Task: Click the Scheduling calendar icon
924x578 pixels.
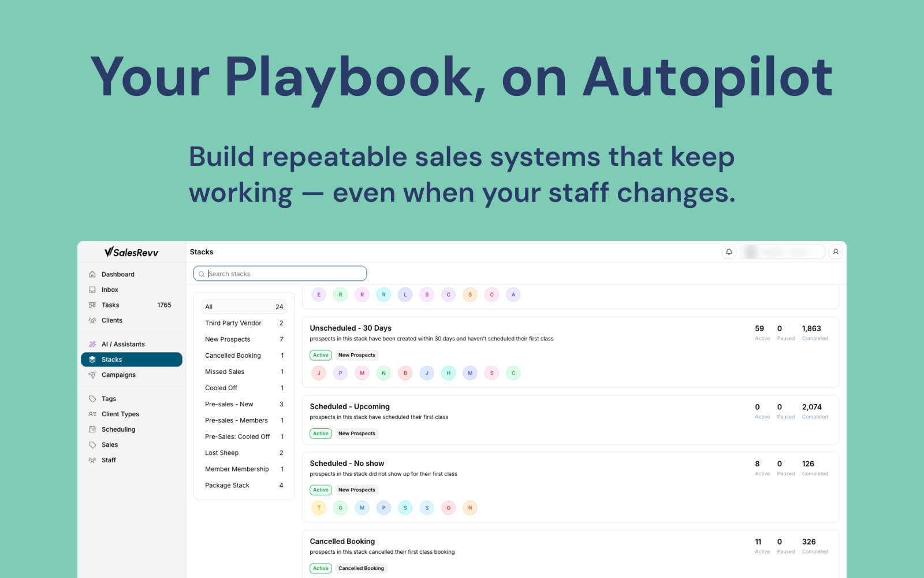Action: coord(92,429)
